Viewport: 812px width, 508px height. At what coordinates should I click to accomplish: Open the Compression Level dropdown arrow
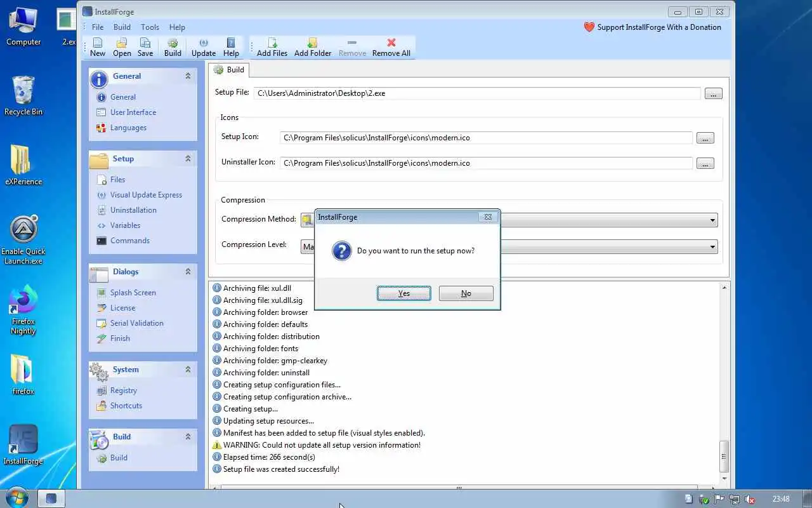coord(713,247)
